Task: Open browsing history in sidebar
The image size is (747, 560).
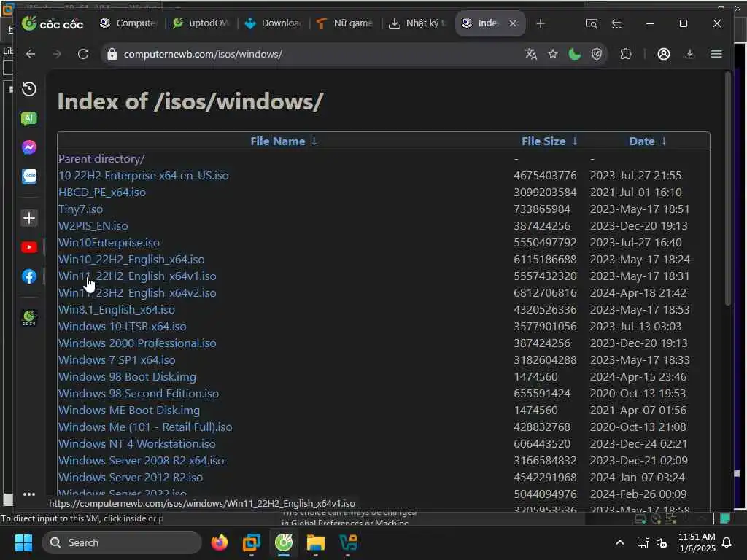Action: click(x=29, y=89)
